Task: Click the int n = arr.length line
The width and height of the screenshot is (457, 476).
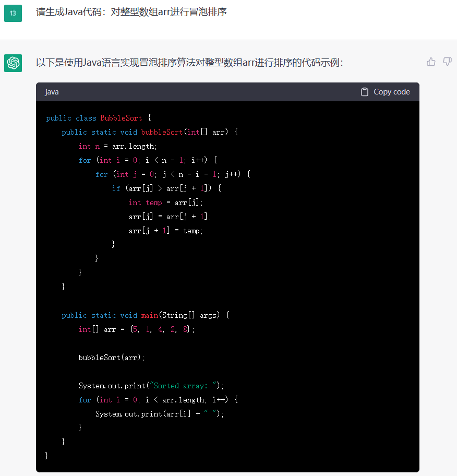Action: [x=117, y=146]
